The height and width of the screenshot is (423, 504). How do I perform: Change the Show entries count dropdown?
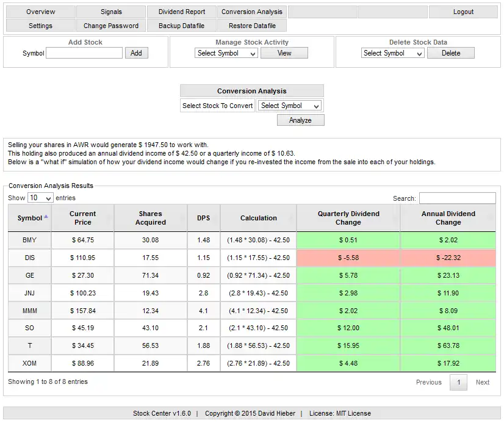pyautogui.click(x=40, y=198)
